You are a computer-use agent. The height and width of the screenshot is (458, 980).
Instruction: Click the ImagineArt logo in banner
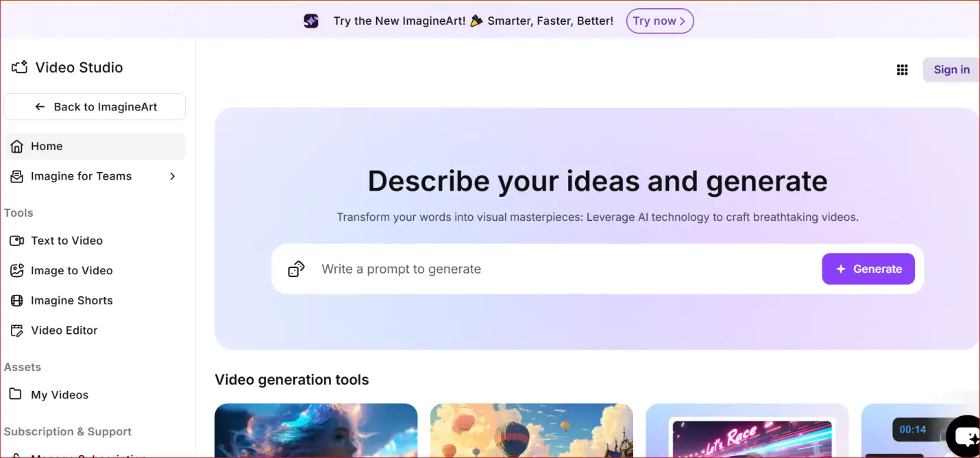(311, 21)
